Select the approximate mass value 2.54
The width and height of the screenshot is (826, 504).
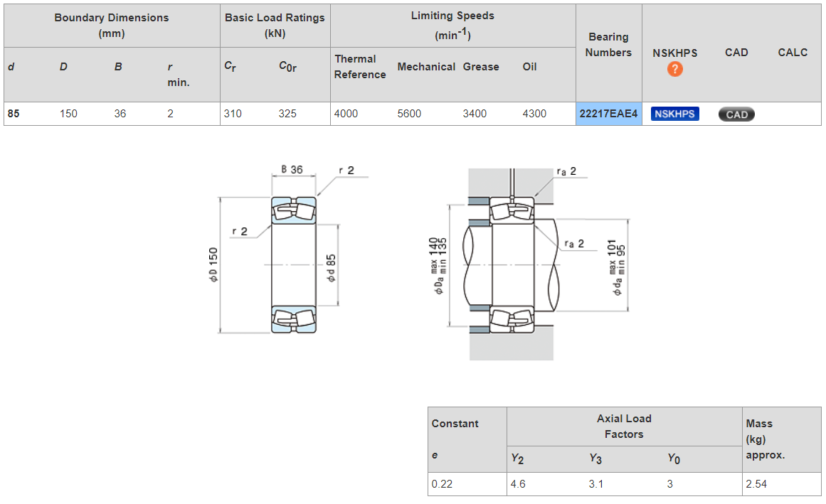[x=757, y=484]
